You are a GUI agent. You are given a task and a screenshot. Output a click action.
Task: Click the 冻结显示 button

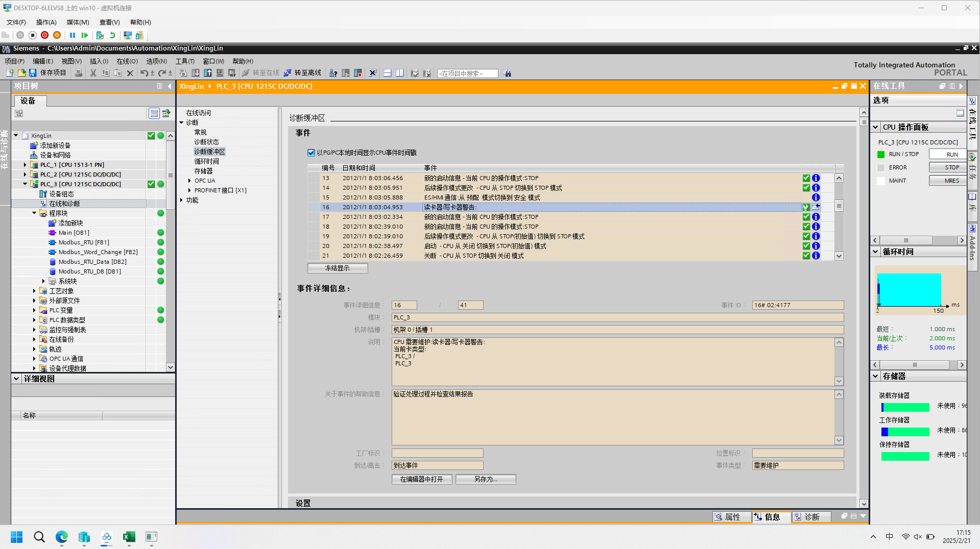pyautogui.click(x=338, y=268)
